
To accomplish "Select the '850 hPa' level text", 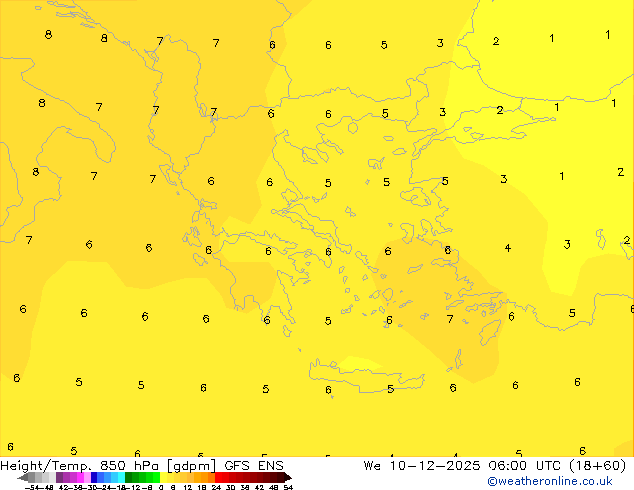I will click(x=129, y=466).
